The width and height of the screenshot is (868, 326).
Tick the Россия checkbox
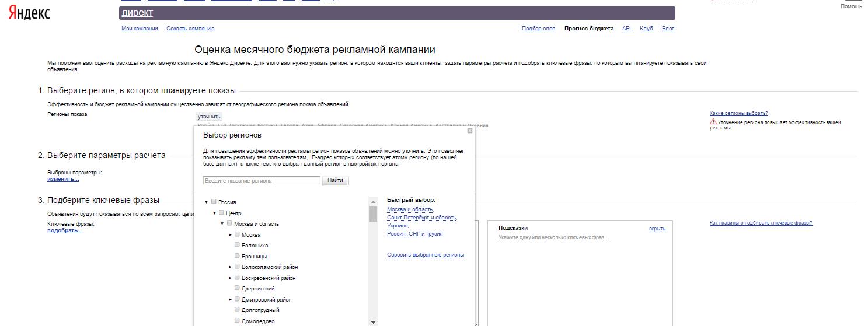click(x=214, y=202)
